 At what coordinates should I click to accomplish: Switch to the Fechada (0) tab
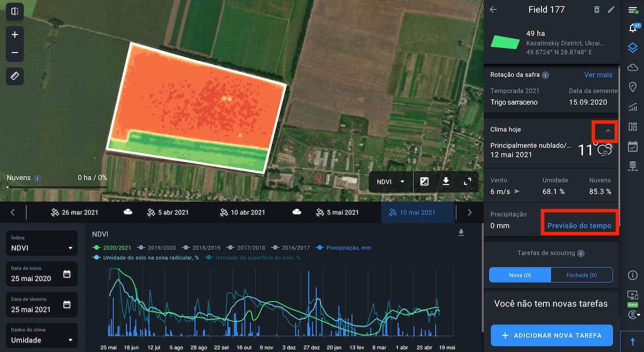click(x=581, y=275)
